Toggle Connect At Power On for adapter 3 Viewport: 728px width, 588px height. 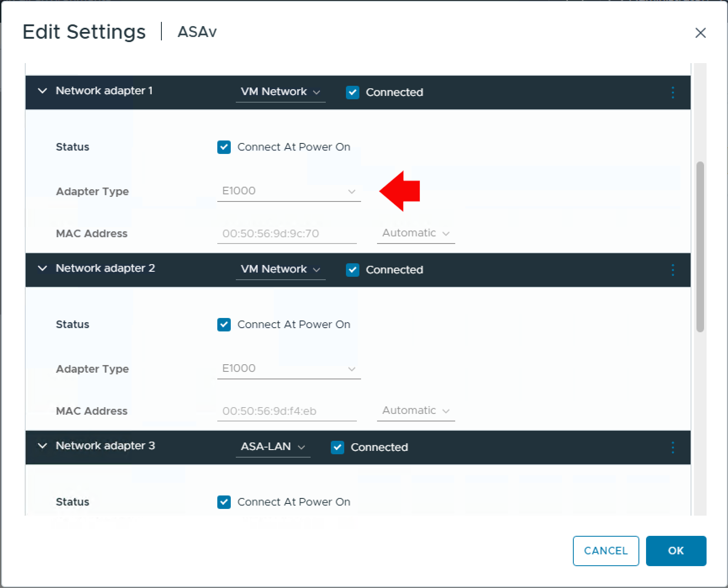224,502
